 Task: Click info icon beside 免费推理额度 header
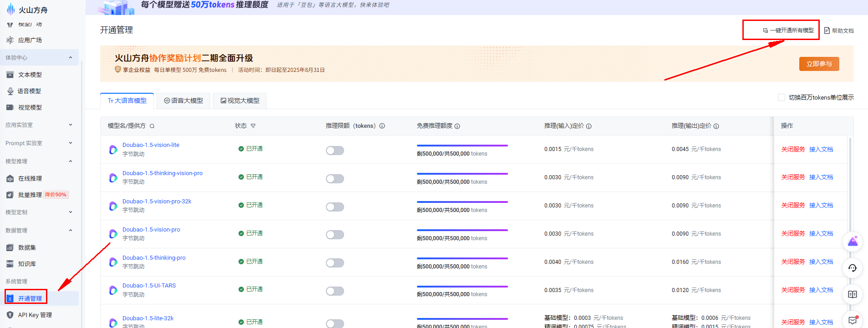pyautogui.click(x=457, y=126)
